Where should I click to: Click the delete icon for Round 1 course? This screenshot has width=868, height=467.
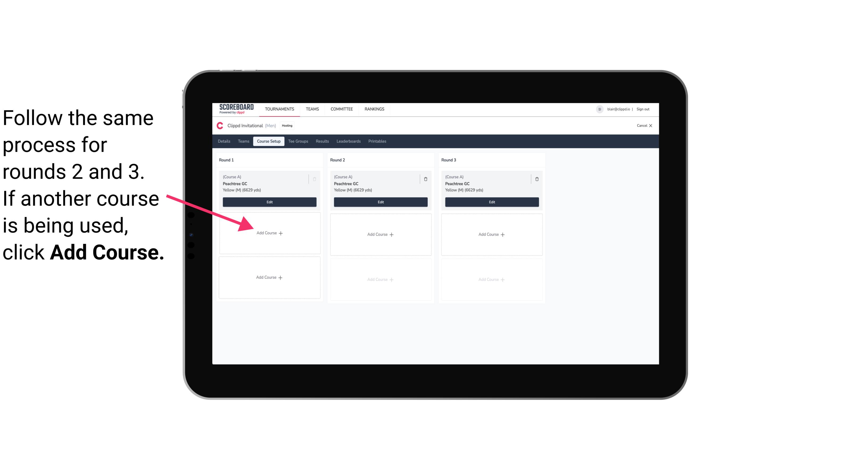pos(315,179)
